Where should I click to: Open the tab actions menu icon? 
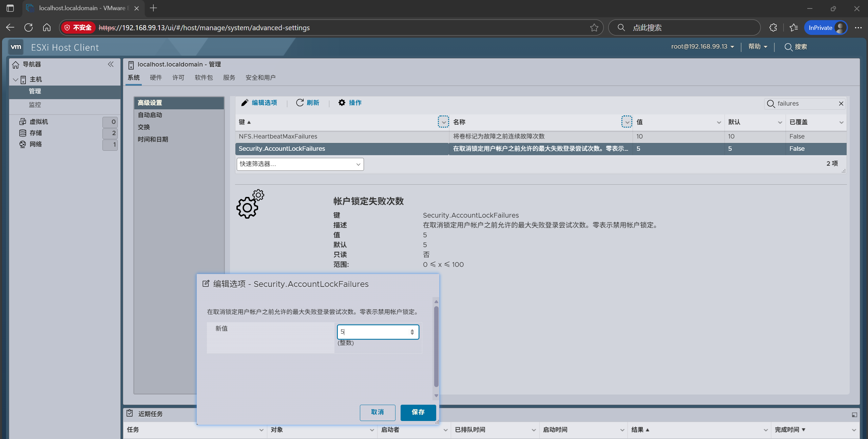pyautogui.click(x=10, y=8)
